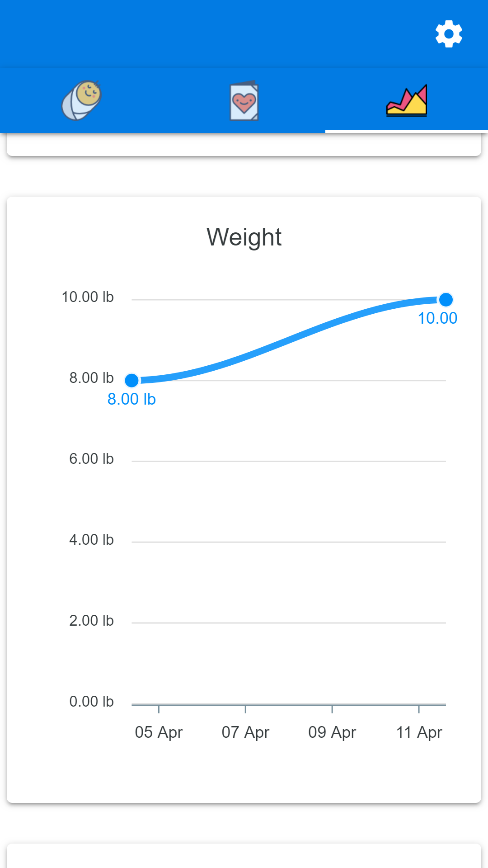Open the heart card tab
The width and height of the screenshot is (488, 868).
point(244,101)
